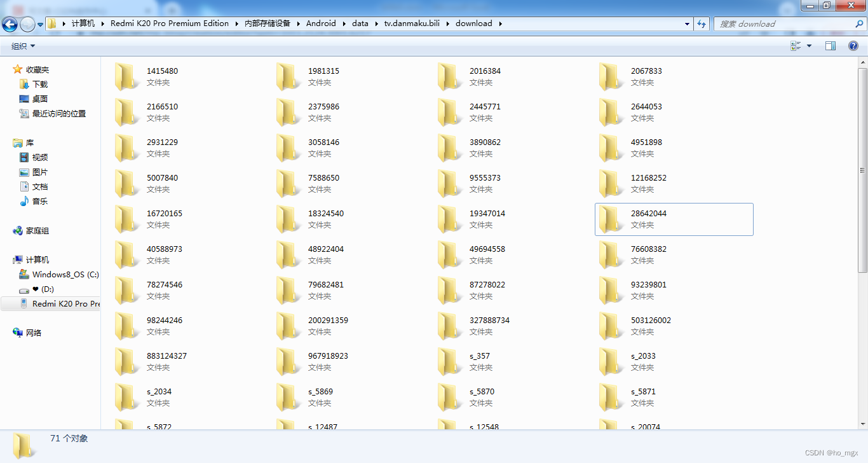The width and height of the screenshot is (868, 463).
Task: Select folder icon of 503126002
Action: (x=611, y=326)
